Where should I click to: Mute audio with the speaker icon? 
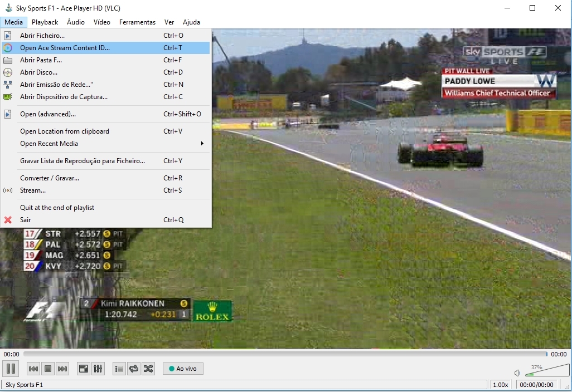[x=517, y=373]
